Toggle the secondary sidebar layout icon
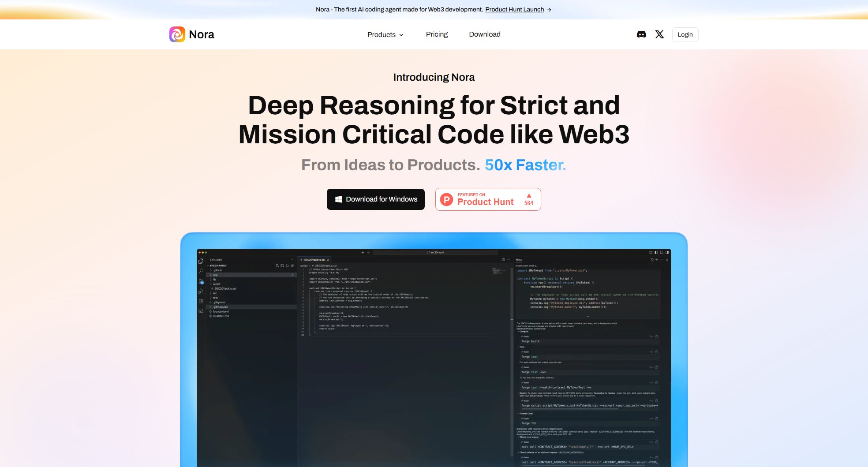The image size is (868, 467). point(667,252)
